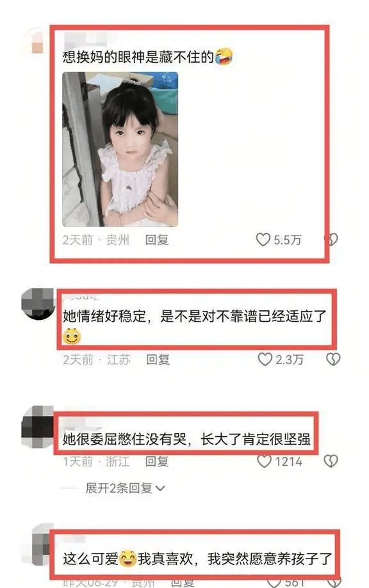Reply to the 她很委屈 comment
The width and height of the screenshot is (369, 588).
coord(157,461)
